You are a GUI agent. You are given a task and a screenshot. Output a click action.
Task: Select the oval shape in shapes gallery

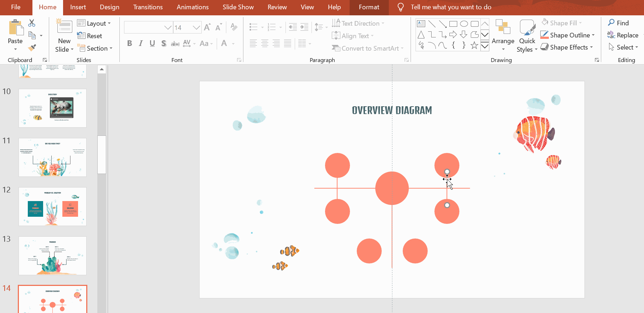pyautogui.click(x=464, y=24)
